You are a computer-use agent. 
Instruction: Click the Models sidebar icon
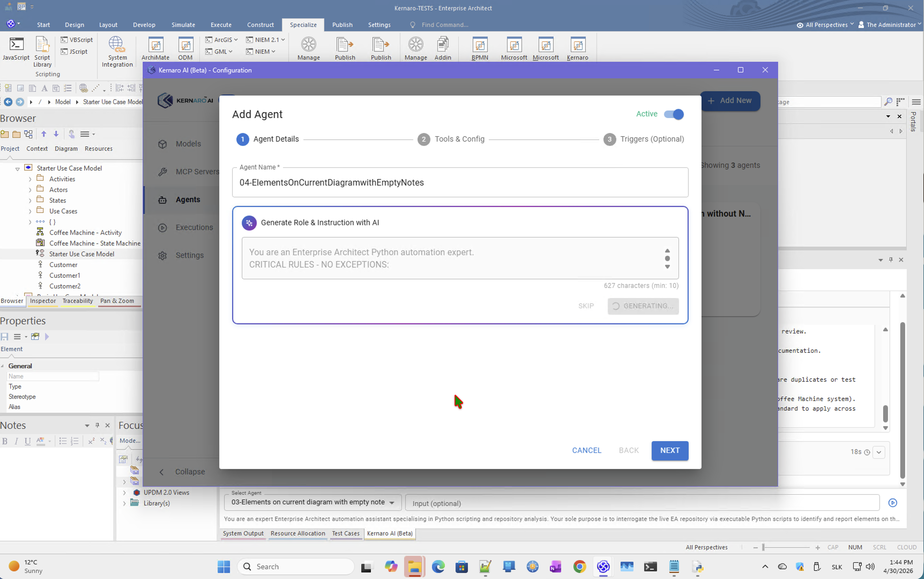coord(163,144)
